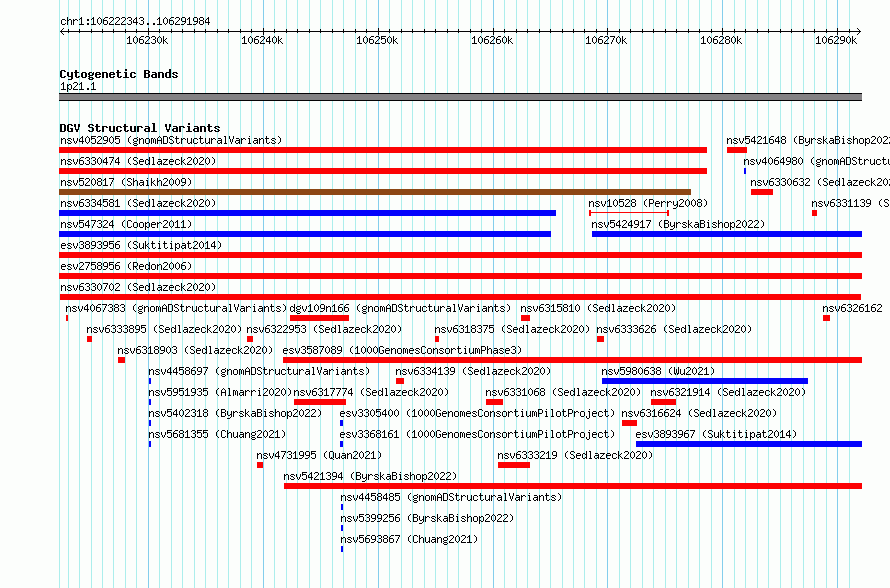Click the nsv4064980 variant label
This screenshot has height=588, width=890.
(816, 161)
